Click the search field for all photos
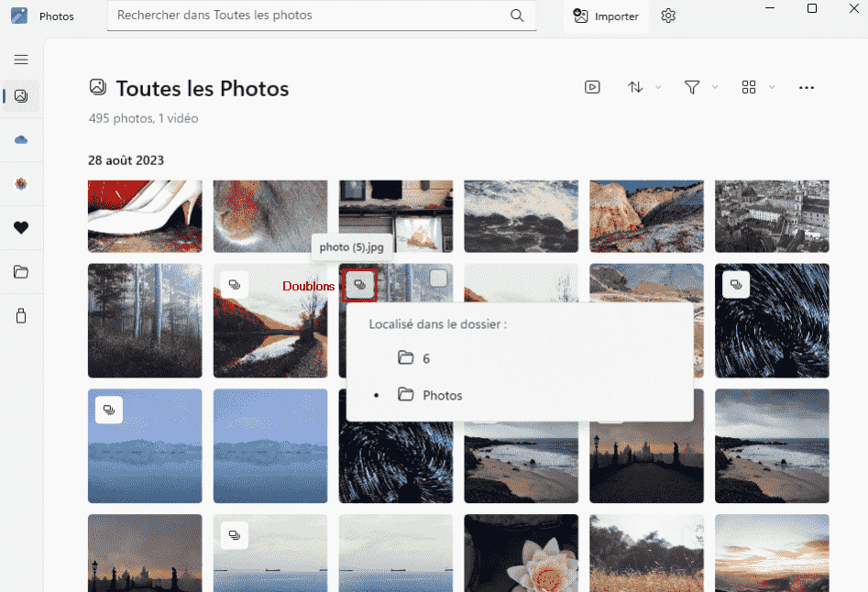The image size is (868, 592). point(312,16)
